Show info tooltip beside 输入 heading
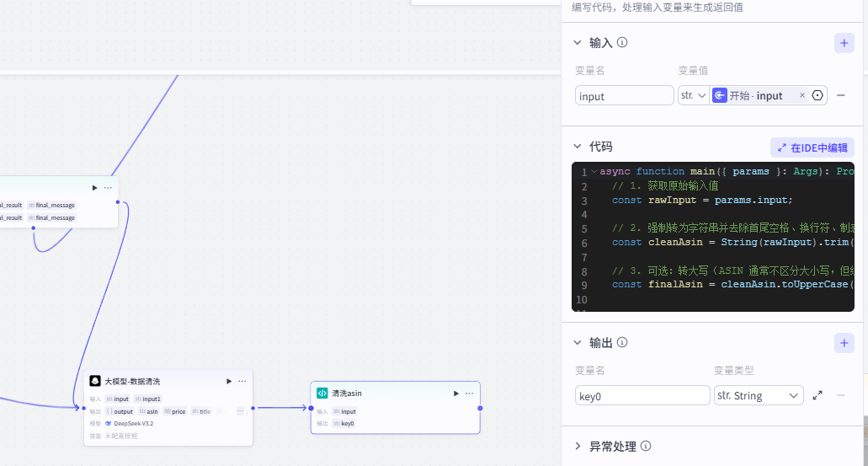Screen dimensions: 868x466 click(622, 42)
